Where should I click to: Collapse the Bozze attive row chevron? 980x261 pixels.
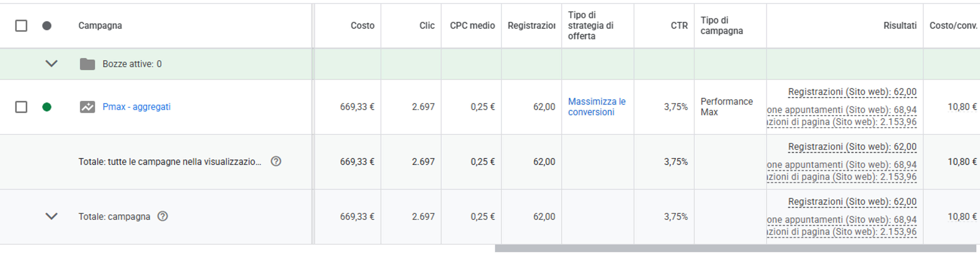[x=51, y=63]
